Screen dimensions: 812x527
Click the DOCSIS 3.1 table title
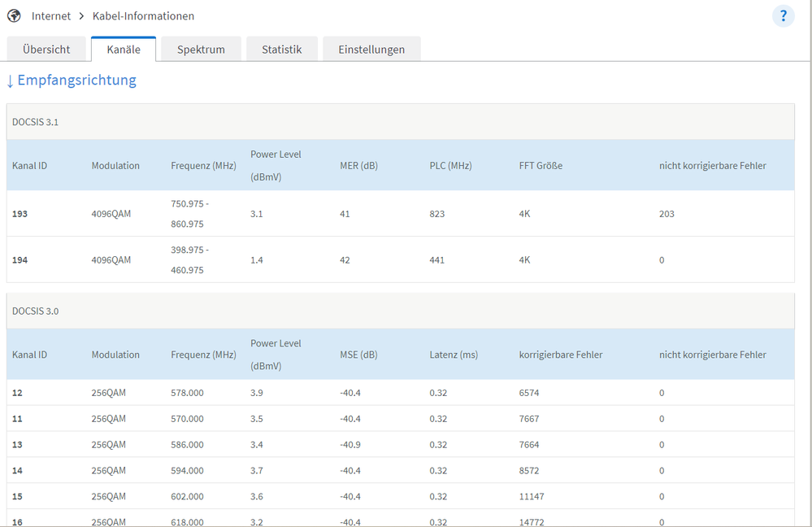35,122
